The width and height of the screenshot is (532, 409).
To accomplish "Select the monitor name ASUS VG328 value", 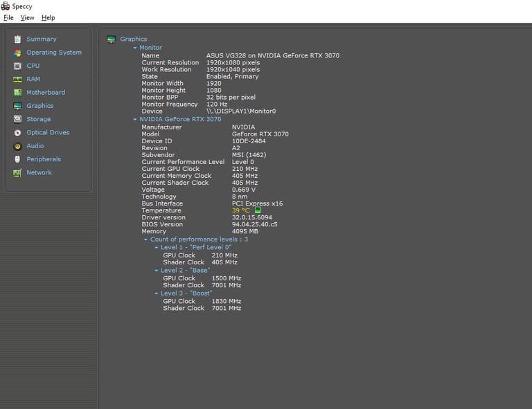I will click(x=273, y=55).
